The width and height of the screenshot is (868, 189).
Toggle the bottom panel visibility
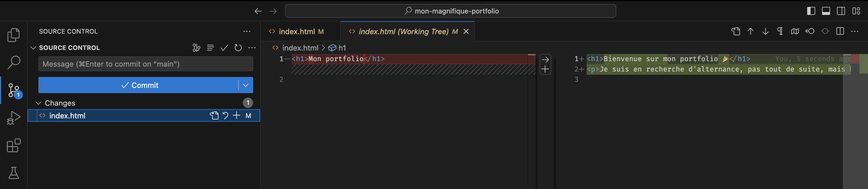pos(826,11)
